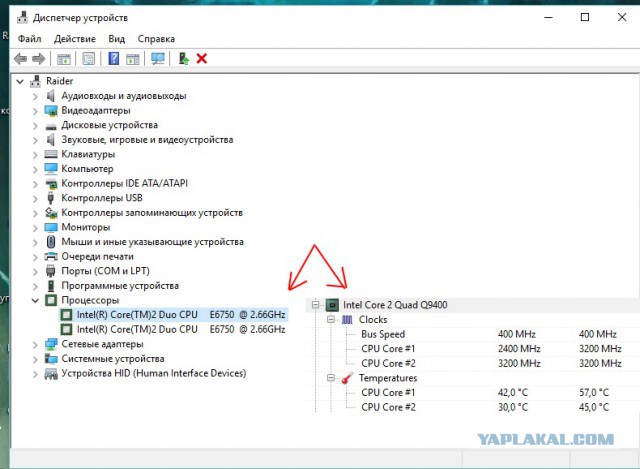Viewport: 640px width, 469px height.
Task: Click the Update driver toolbar icon
Action: [184, 59]
